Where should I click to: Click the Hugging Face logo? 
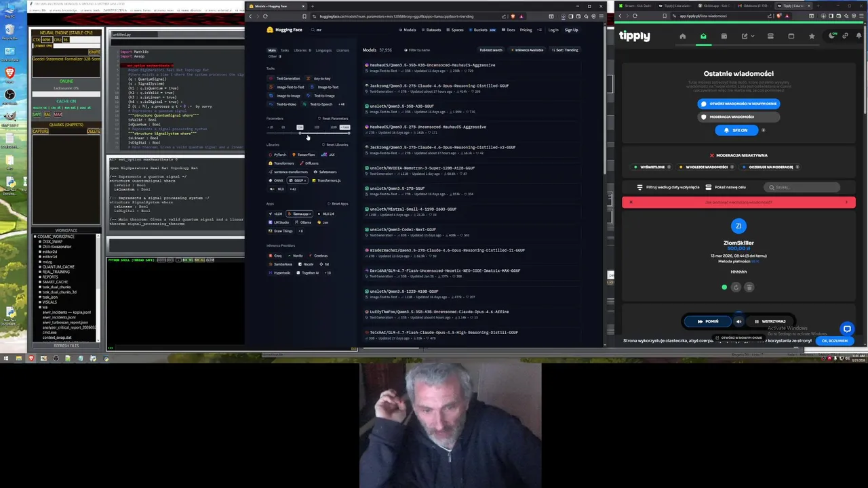[x=284, y=30]
